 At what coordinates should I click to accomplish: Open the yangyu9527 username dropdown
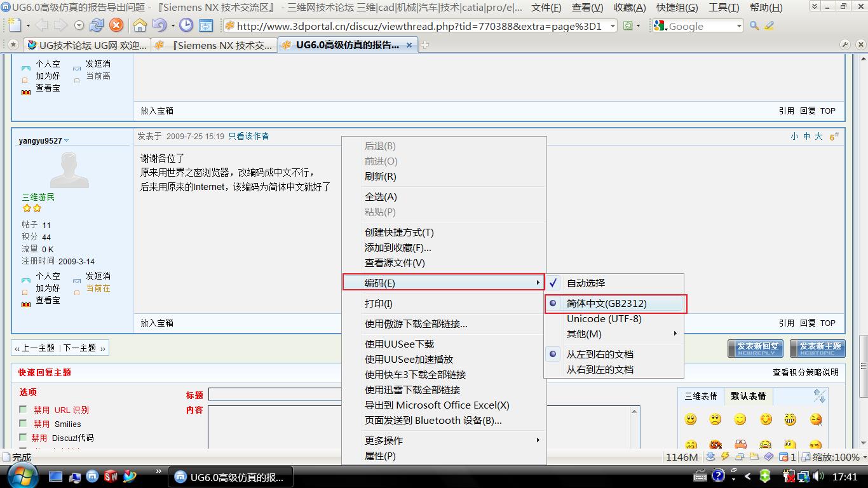(x=66, y=141)
